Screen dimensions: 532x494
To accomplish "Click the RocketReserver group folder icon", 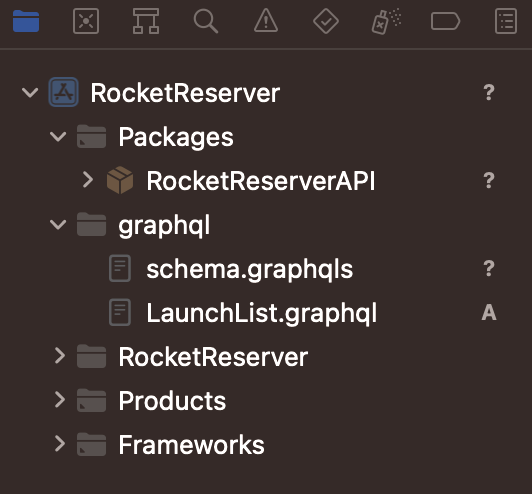I will click(91, 356).
